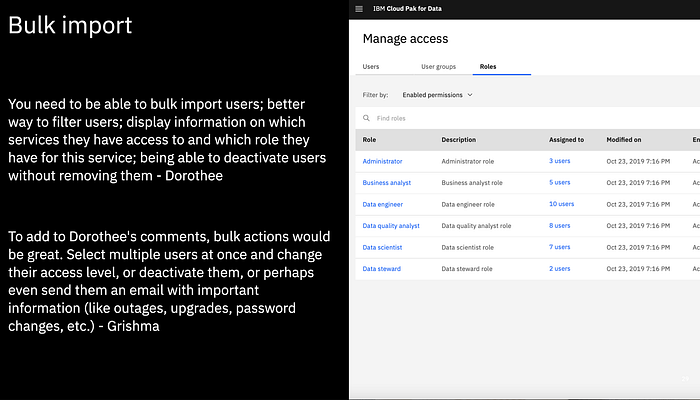Viewport: 700px width, 400px height.
Task: Sort by the Modified on column header
Action: tap(624, 140)
